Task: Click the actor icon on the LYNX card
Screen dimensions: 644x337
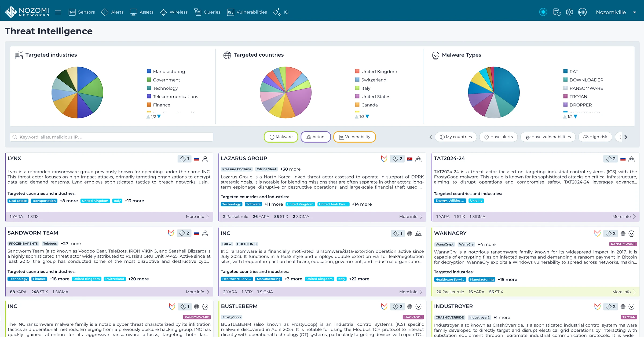Action: click(x=205, y=159)
